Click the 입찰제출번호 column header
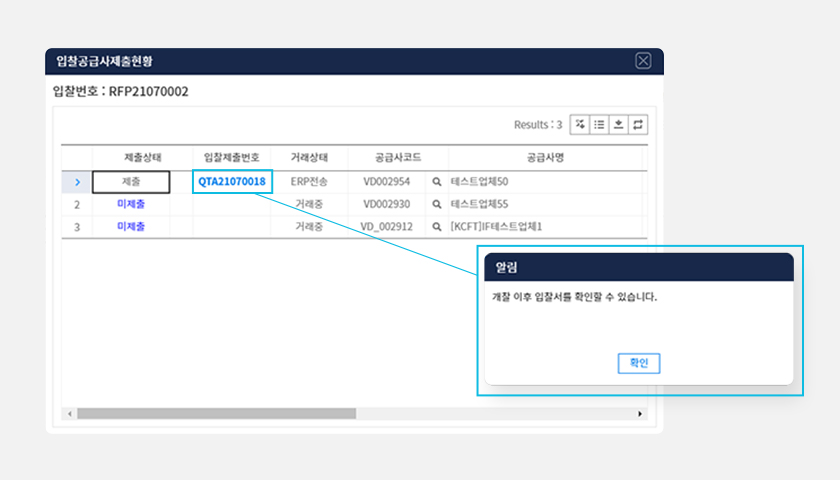 click(231, 157)
